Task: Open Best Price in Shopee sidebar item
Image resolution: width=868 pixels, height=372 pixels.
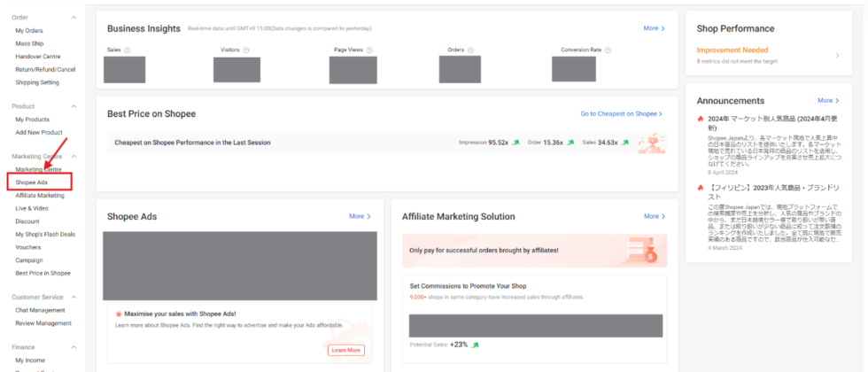Action: (x=43, y=274)
